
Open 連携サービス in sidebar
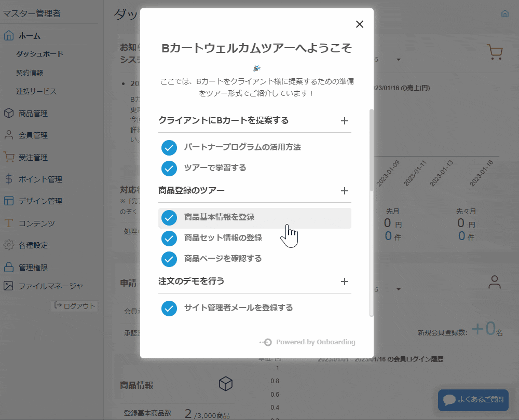[x=36, y=91]
